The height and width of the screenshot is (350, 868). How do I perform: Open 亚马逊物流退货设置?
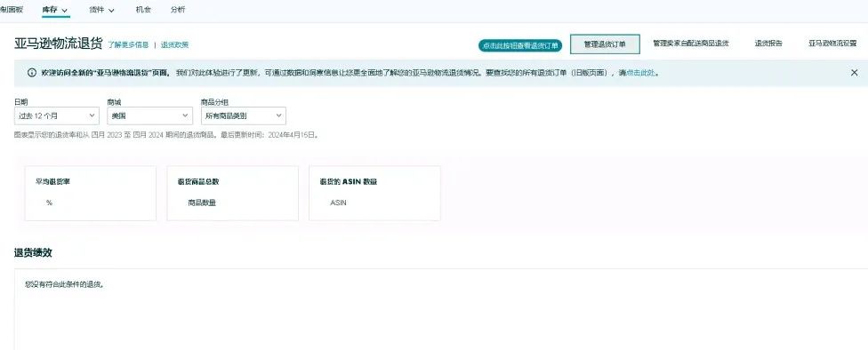click(x=832, y=44)
